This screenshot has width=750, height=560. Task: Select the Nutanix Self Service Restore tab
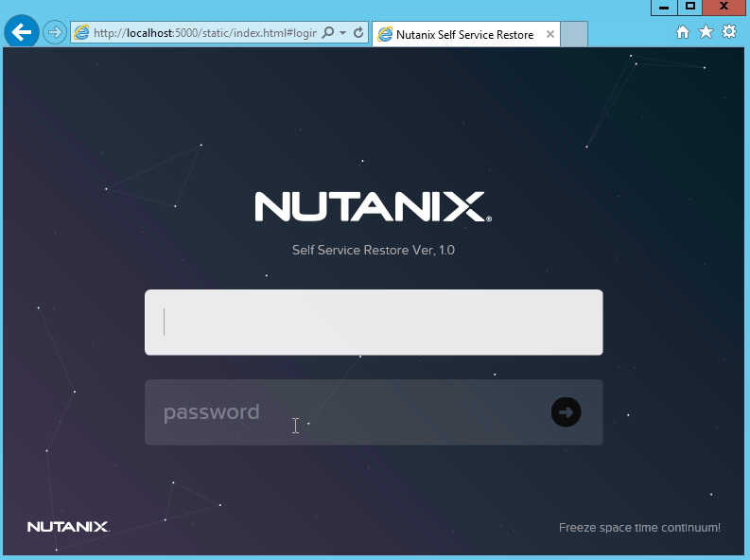pos(465,34)
